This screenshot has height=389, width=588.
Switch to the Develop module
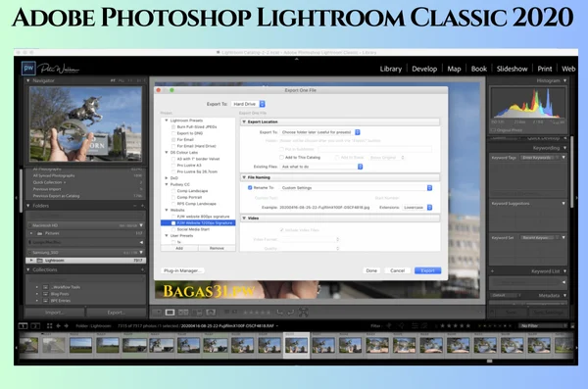click(x=424, y=69)
